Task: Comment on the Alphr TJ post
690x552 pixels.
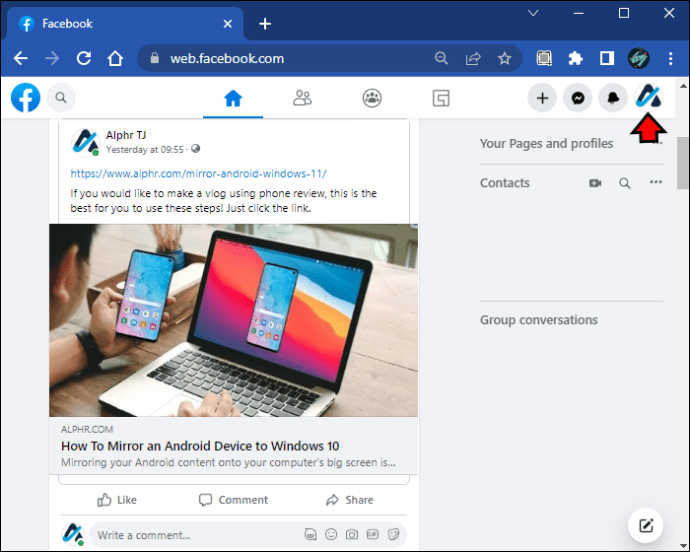Action: point(233,500)
